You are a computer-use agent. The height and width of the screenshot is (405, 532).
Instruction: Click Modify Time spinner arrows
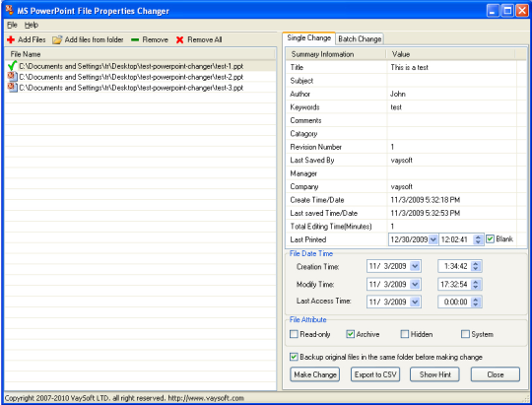point(476,284)
